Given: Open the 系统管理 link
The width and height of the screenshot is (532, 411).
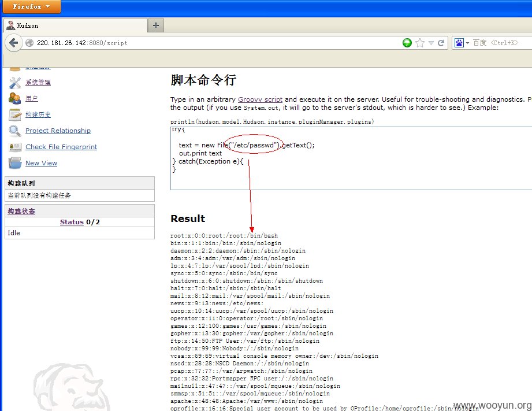Looking at the screenshot, I should (38, 82).
